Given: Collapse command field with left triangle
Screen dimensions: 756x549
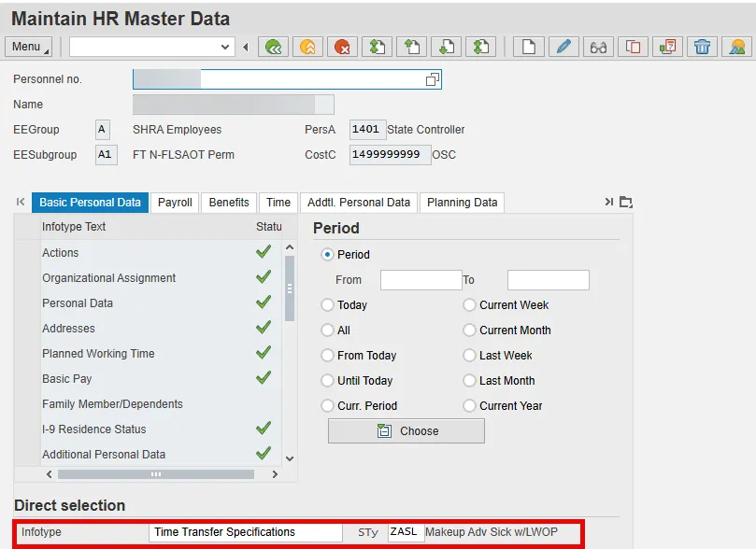Looking at the screenshot, I should pyautogui.click(x=246, y=48).
